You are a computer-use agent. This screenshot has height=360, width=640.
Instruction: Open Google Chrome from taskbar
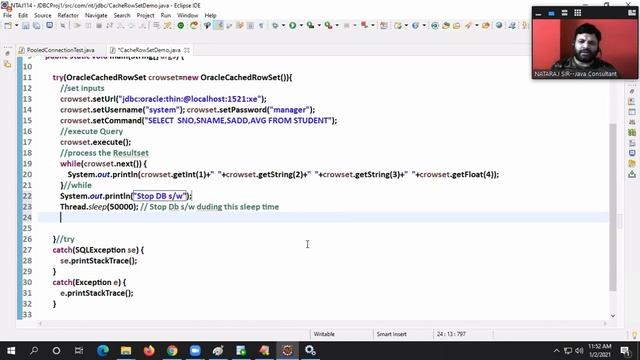pos(172,351)
